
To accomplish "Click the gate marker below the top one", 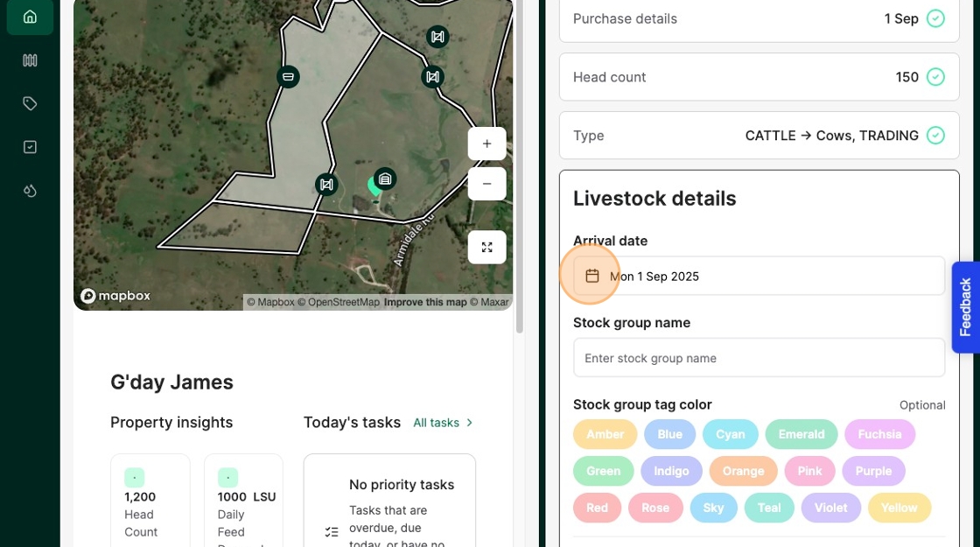I will [x=432, y=78].
